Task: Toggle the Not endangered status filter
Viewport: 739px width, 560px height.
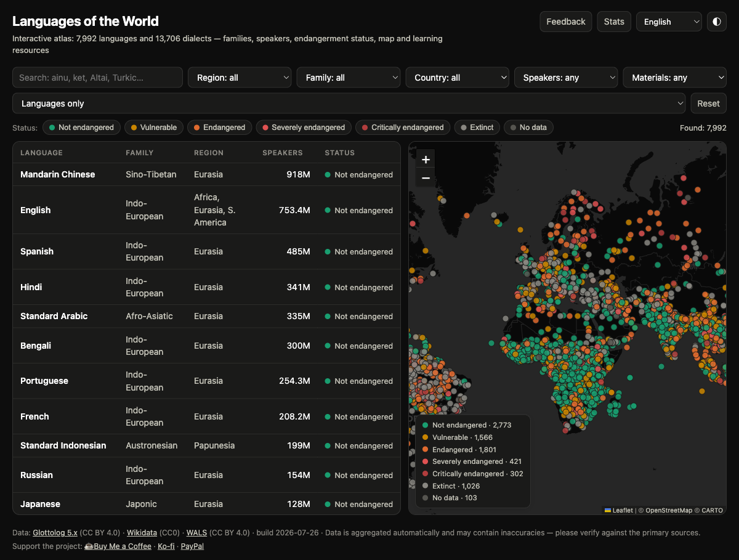Action: [x=81, y=128]
